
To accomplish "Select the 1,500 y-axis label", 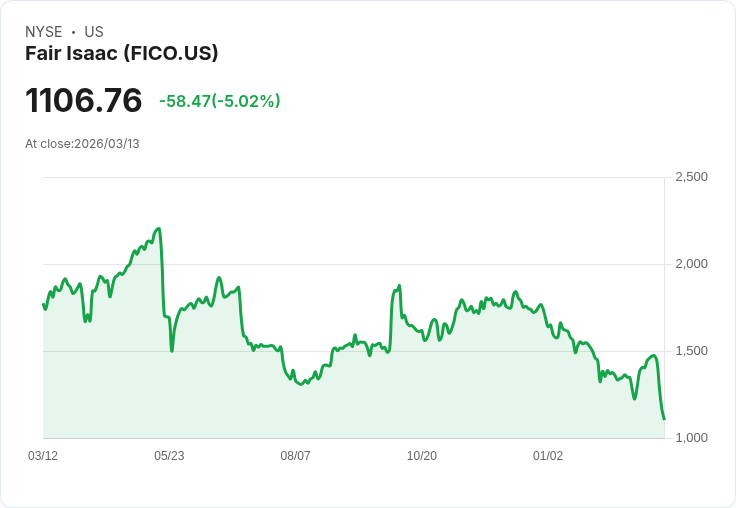I will tap(691, 351).
